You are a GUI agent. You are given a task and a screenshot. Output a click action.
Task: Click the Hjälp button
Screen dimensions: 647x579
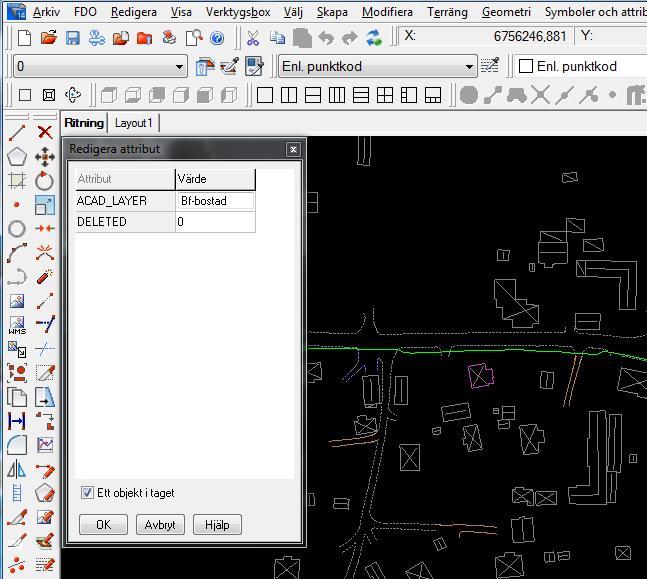217,525
